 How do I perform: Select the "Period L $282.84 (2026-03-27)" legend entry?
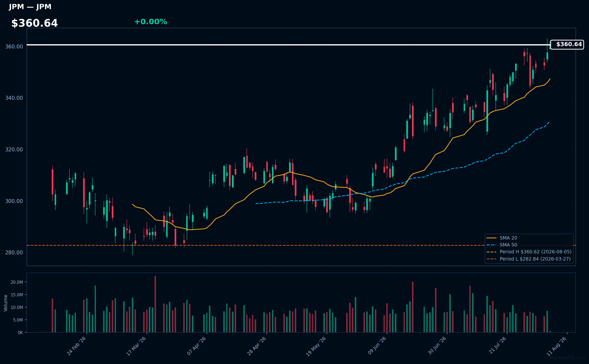(x=535, y=259)
